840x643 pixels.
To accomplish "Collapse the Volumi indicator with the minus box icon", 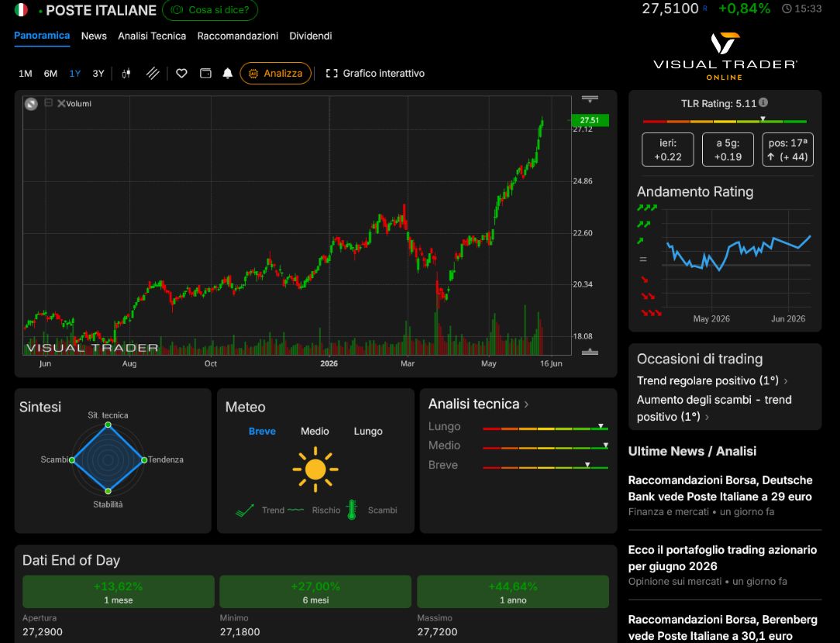I will coord(48,103).
